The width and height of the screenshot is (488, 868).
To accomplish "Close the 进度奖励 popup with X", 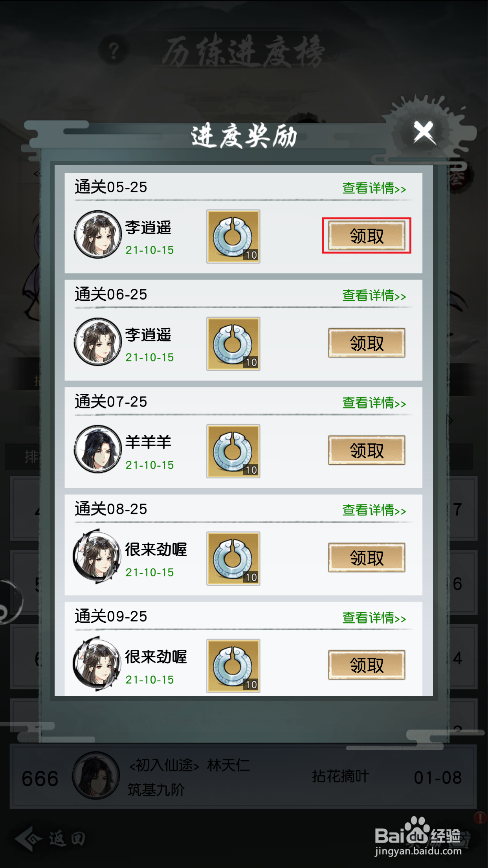I will [424, 132].
